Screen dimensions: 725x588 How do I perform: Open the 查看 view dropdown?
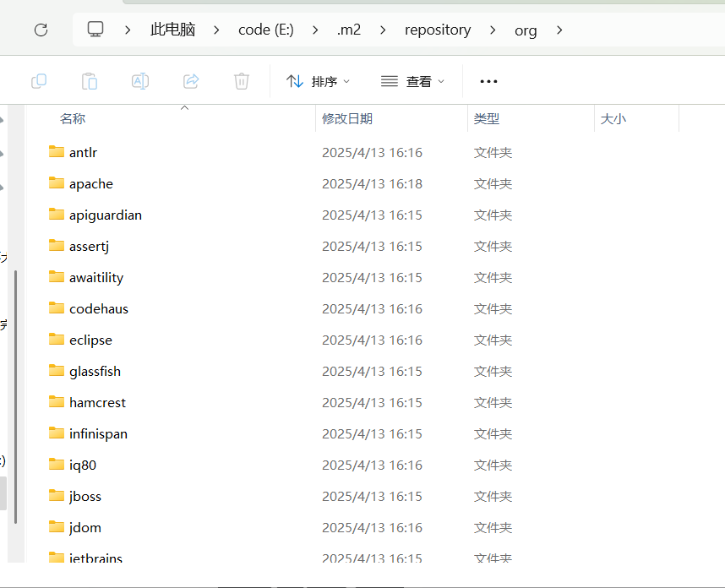(412, 81)
